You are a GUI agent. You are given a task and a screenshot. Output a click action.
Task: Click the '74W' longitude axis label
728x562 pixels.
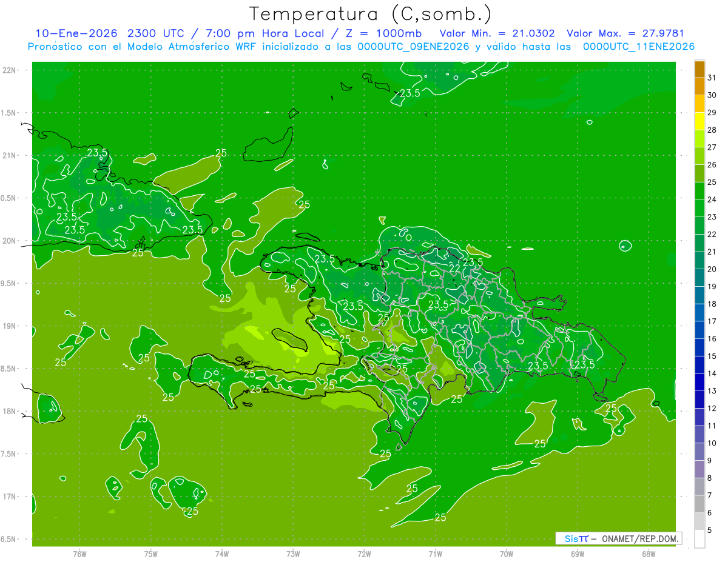coord(221,554)
